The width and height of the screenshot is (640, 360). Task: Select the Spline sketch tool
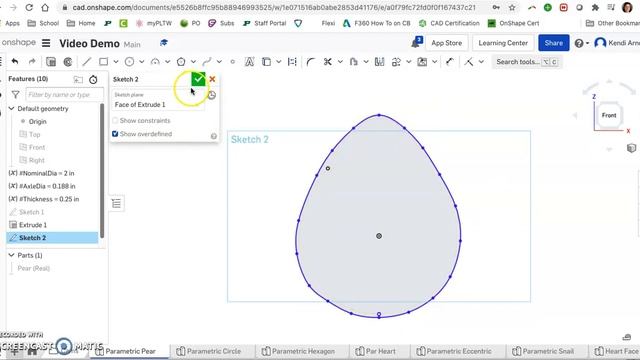pyautogui.click(x=207, y=62)
